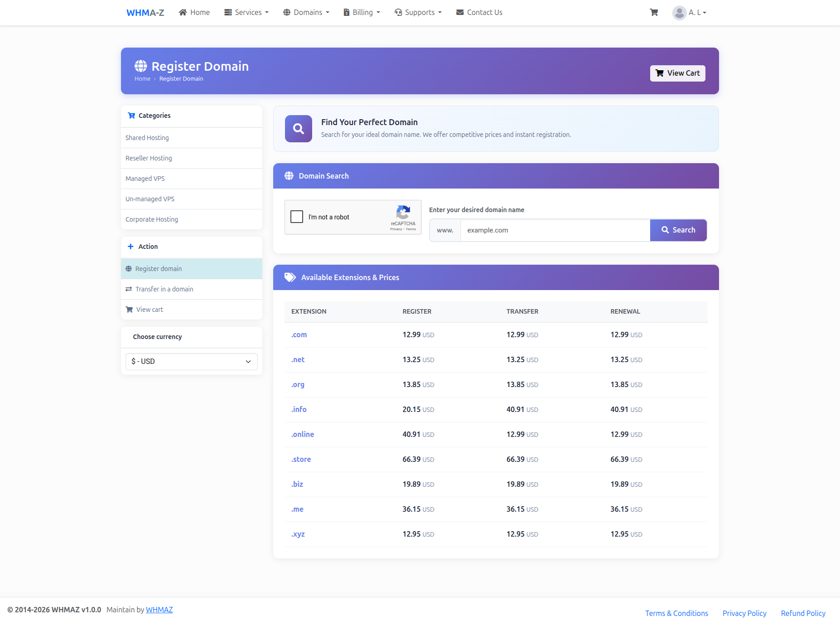
Task: Open the Supports menu
Action: [x=417, y=12]
